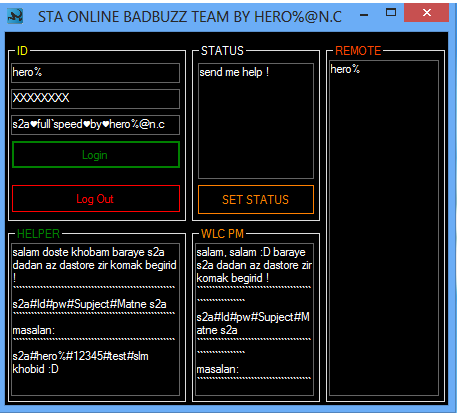Click the password field showing XXXXXXXX
The image size is (457, 416).
[95, 99]
